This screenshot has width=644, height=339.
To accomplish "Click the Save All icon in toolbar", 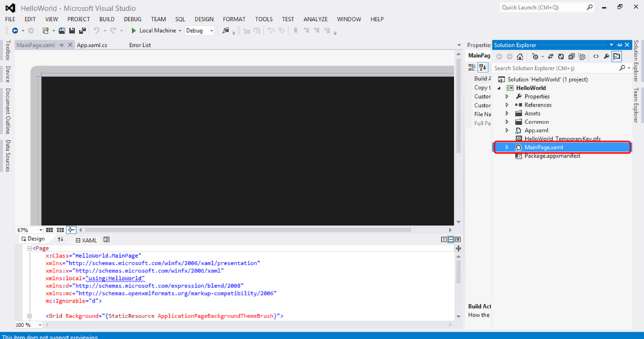I will tap(82, 31).
